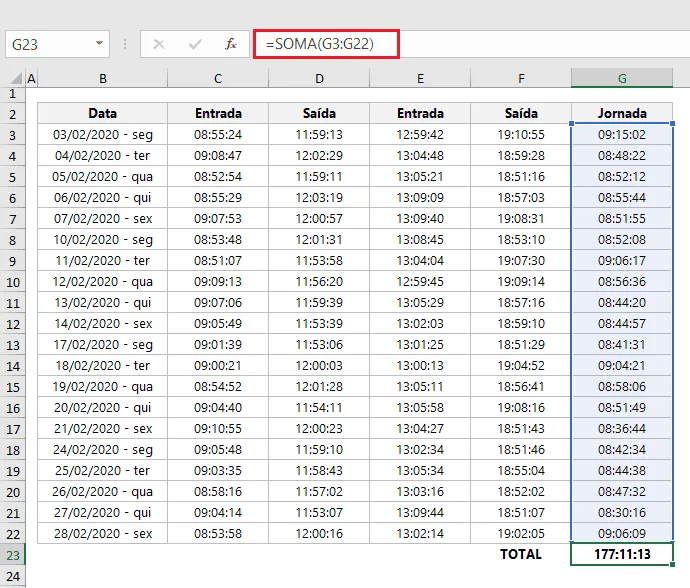690x588 pixels.
Task: Click the Name Box showing G23
Action: coord(57,44)
